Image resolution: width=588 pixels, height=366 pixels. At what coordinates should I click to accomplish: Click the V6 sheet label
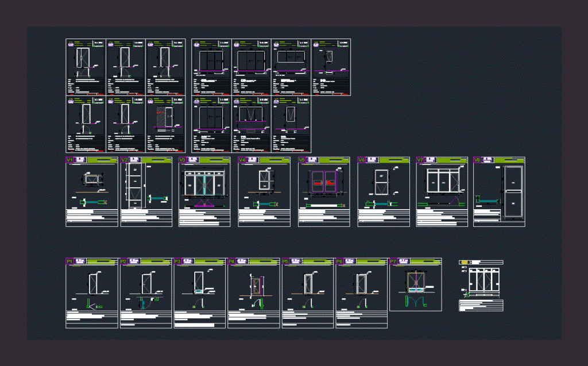tap(362, 160)
